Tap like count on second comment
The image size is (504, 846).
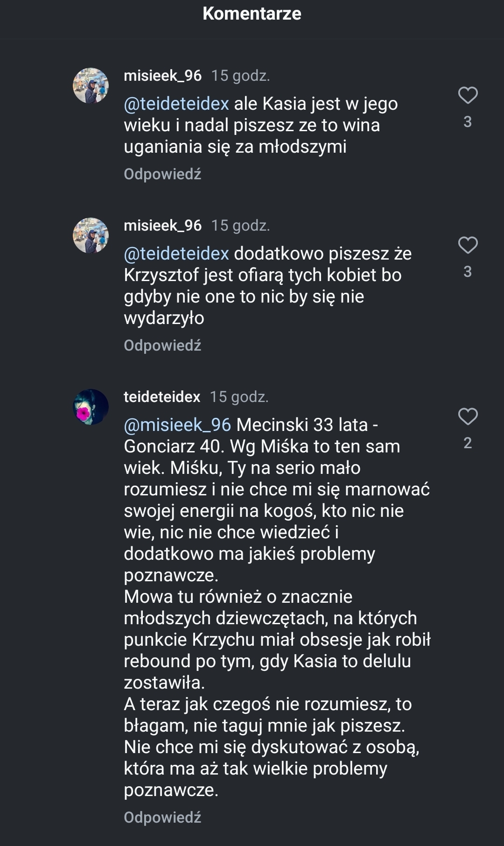pyautogui.click(x=468, y=272)
